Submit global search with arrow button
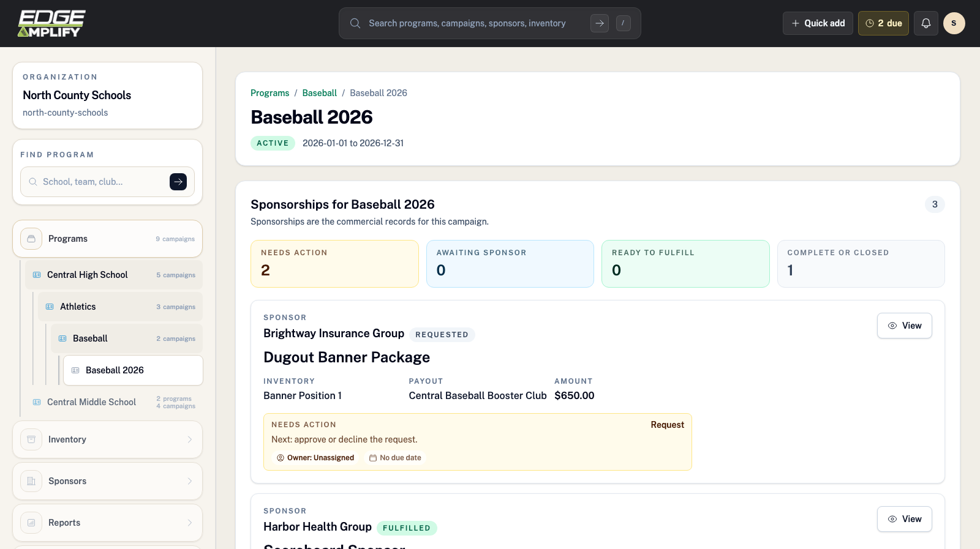Viewport: 980px width, 549px height. coord(600,23)
